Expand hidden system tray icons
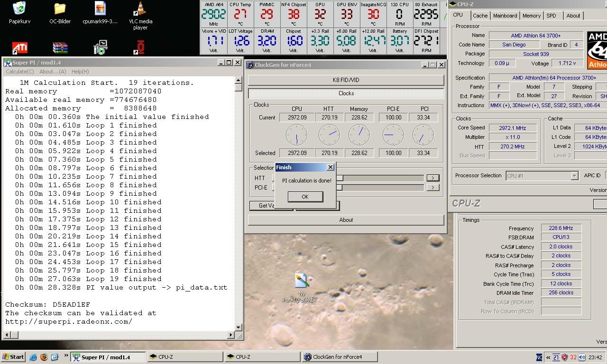 548,357
